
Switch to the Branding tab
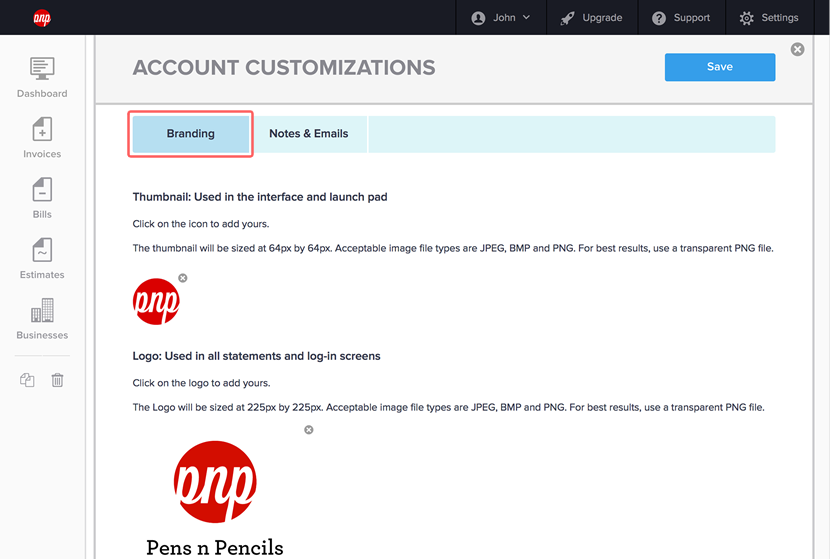point(191,134)
